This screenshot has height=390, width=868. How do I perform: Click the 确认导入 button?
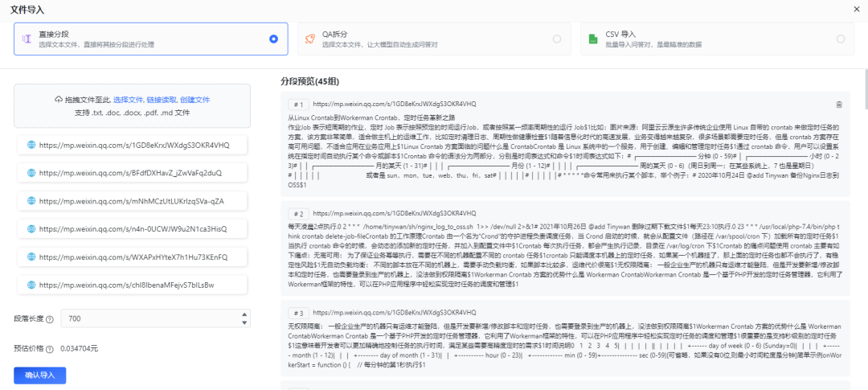click(40, 375)
